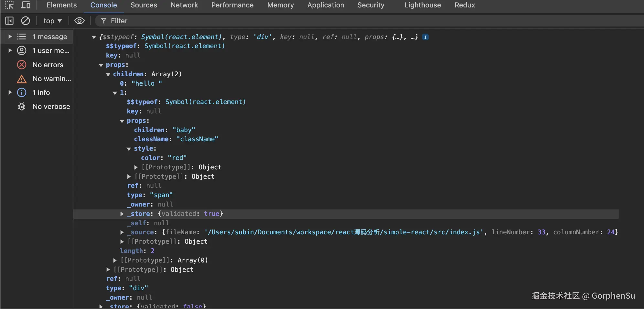Toggle the device emulation toolbar
The image size is (644, 309).
click(x=26, y=5)
